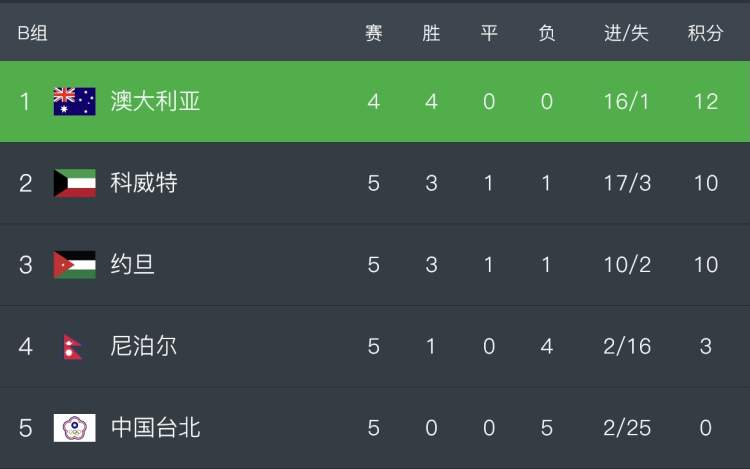Select the 约旦 team name
The height and width of the screenshot is (469, 750).
132,264
